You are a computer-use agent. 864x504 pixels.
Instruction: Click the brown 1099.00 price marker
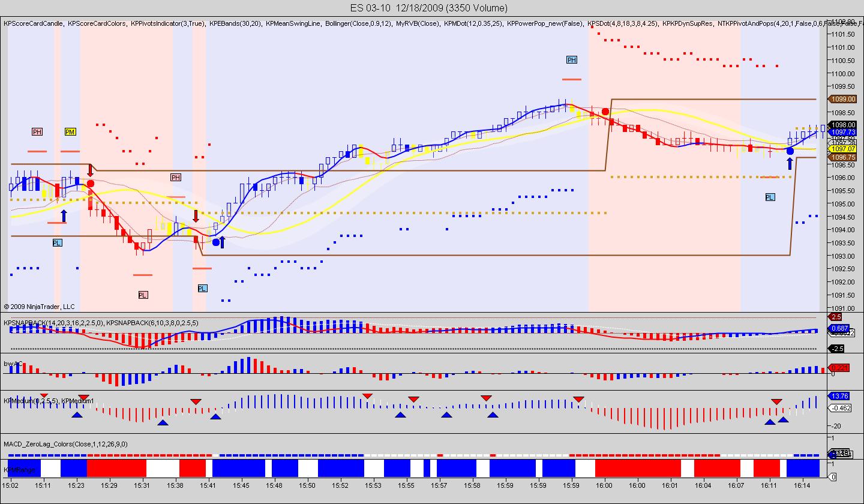[x=842, y=99]
